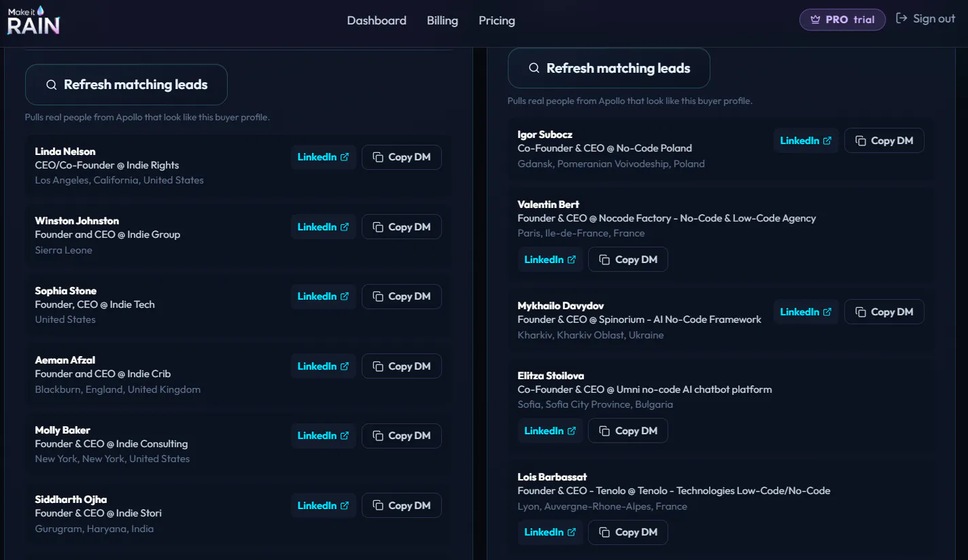Click 'CEO/Co-Founder @ Indie Rights' title
The height and width of the screenshot is (560, 968).
pyautogui.click(x=107, y=165)
